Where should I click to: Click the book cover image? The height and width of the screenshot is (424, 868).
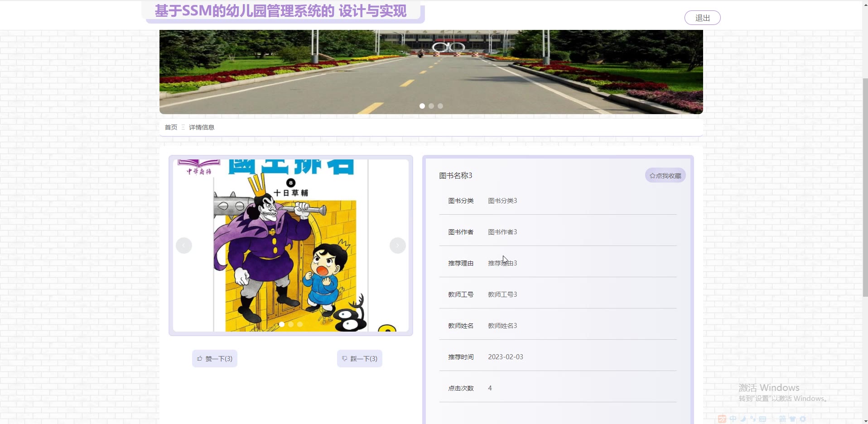291,246
